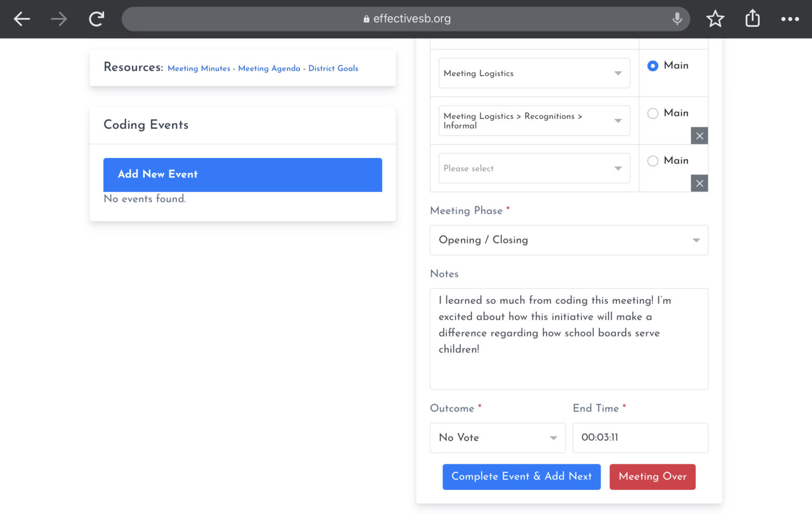The image size is (812, 514).
Task: Select Main radio for Meeting Logistics row
Action: tap(653, 66)
